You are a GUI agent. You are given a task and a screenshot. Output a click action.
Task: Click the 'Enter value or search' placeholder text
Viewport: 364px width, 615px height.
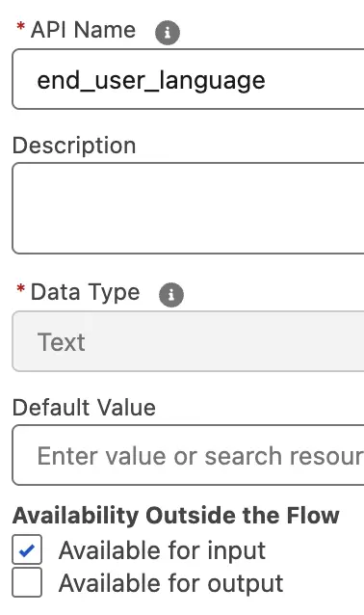[x=200, y=456]
